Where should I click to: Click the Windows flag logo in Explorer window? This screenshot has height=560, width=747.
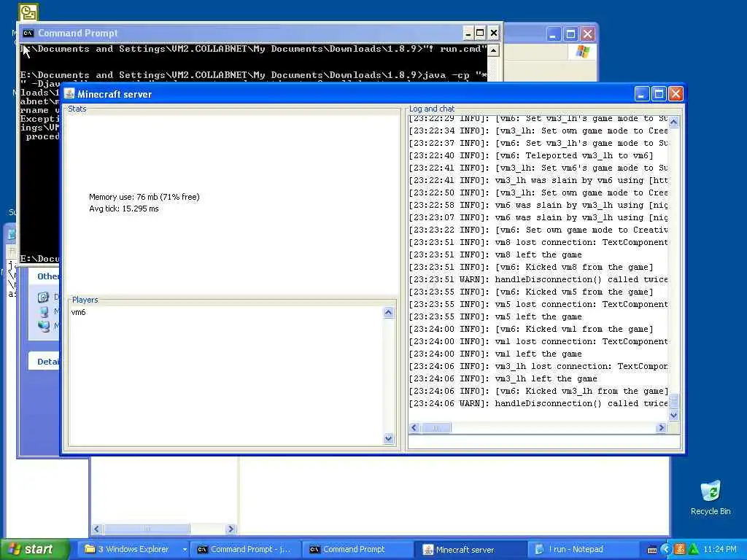582,52
